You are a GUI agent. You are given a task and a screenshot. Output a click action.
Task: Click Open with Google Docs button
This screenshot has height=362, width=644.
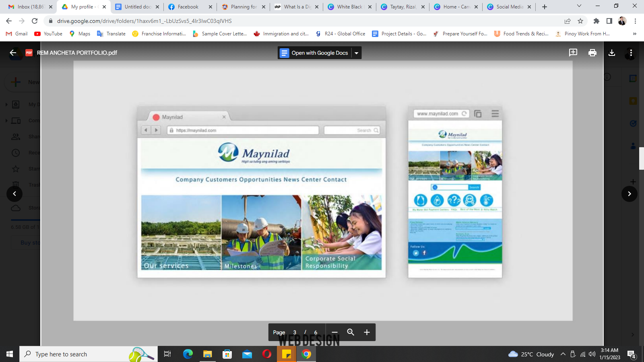tap(314, 53)
